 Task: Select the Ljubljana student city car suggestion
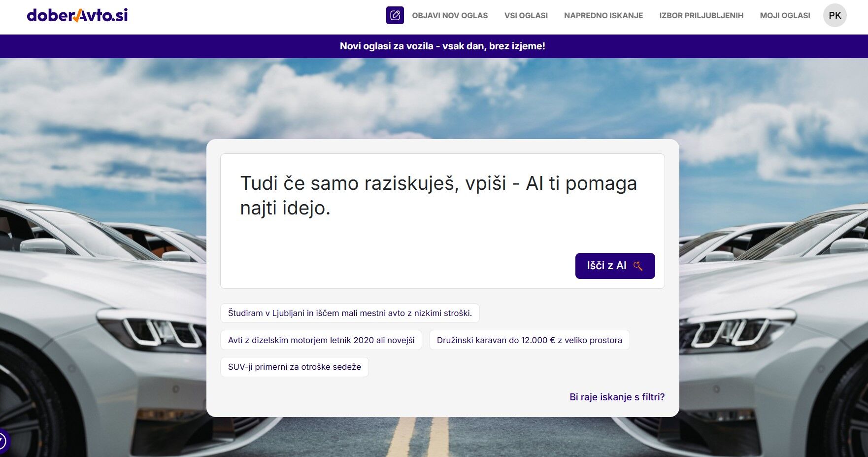(x=350, y=313)
